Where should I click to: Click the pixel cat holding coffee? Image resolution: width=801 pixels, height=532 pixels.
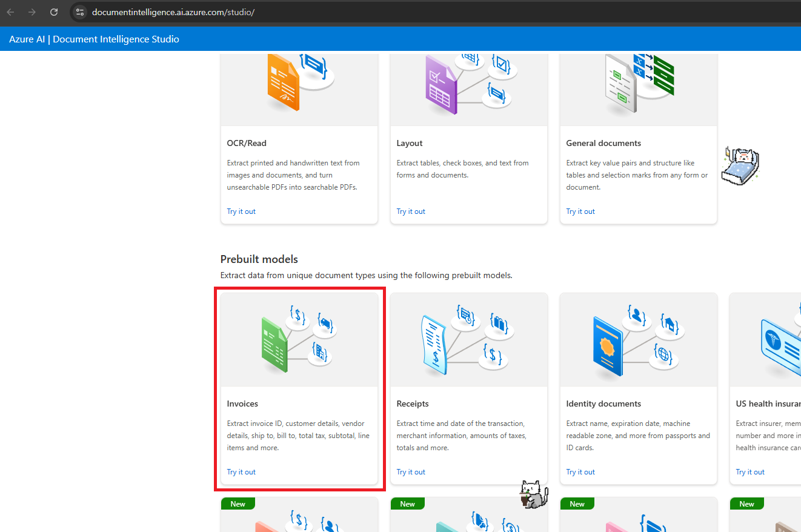pyautogui.click(x=534, y=494)
